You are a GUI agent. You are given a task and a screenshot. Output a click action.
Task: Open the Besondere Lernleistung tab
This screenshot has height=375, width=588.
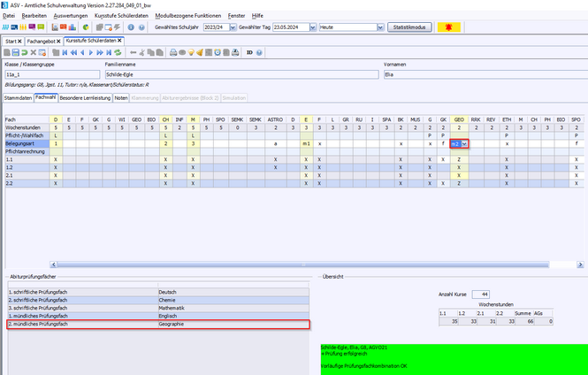(85, 97)
